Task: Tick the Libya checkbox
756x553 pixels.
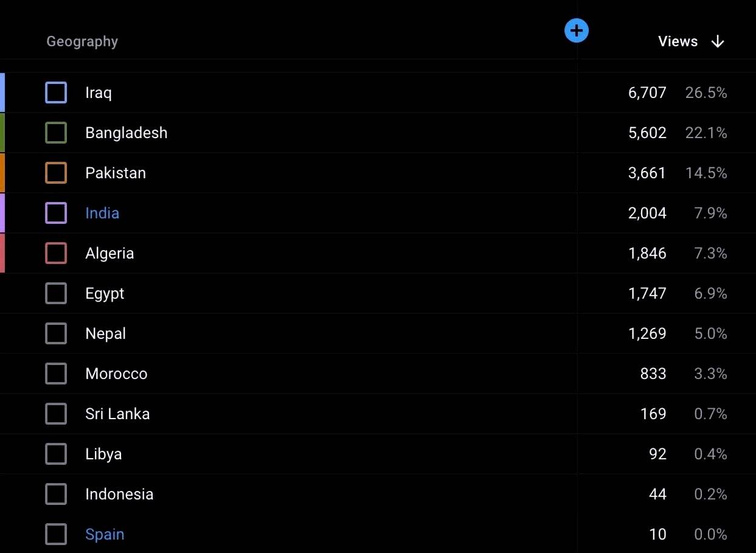Action: [x=56, y=454]
